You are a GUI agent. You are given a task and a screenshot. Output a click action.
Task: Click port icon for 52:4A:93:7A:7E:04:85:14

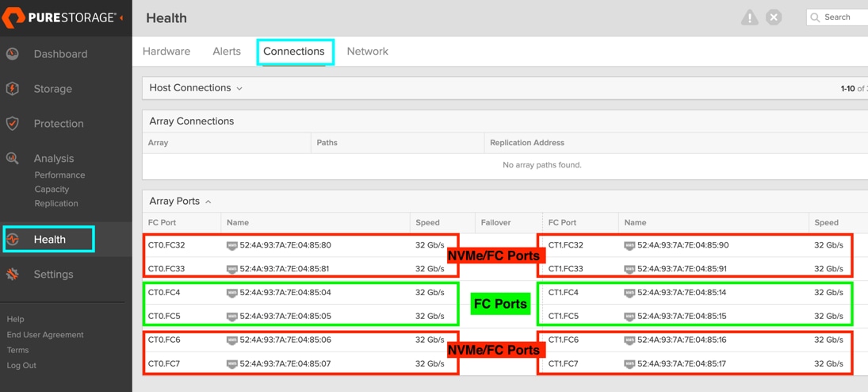[x=630, y=292]
